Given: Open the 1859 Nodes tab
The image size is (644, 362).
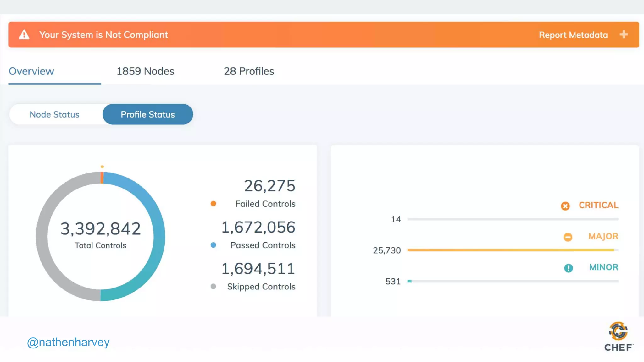Looking at the screenshot, I should click(145, 71).
